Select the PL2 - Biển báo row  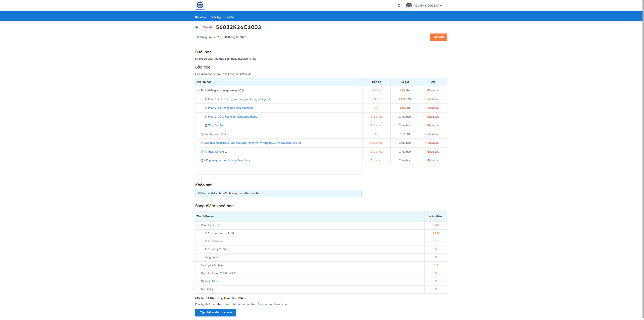click(x=321, y=241)
